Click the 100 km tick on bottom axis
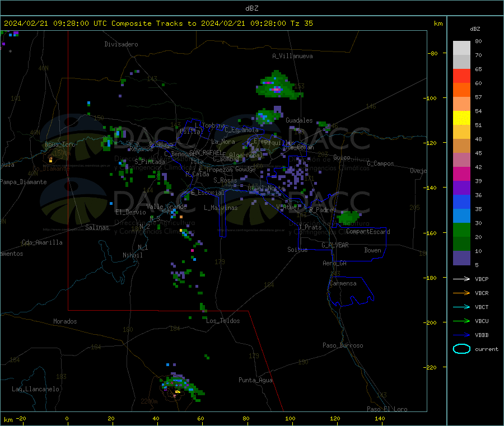504x426 pixels. coord(290,418)
